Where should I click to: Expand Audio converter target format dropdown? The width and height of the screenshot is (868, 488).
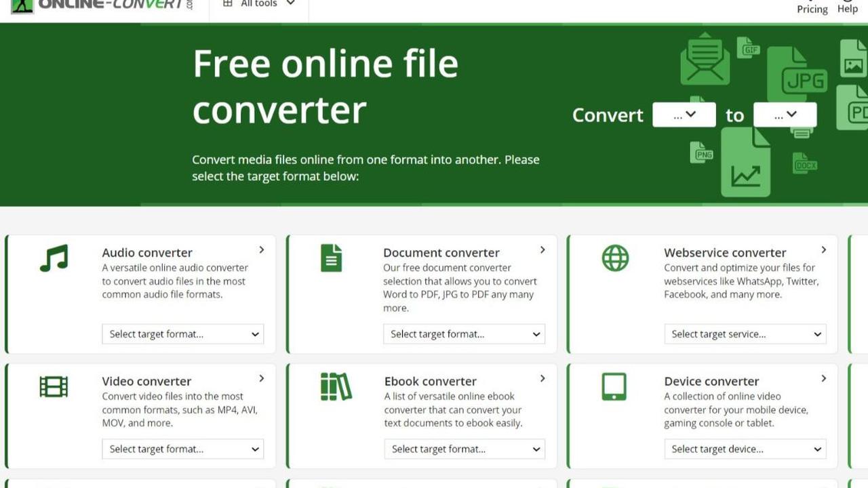pyautogui.click(x=182, y=333)
